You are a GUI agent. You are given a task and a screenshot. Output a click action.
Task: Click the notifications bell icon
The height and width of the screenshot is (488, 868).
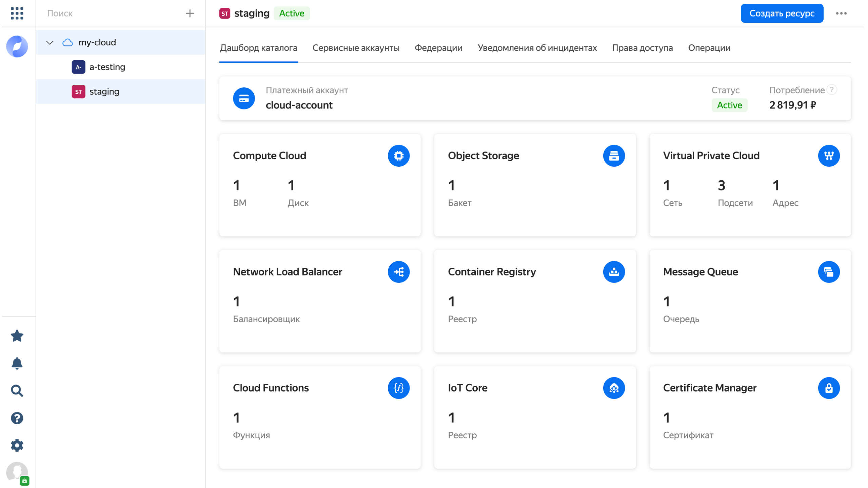coord(17,362)
